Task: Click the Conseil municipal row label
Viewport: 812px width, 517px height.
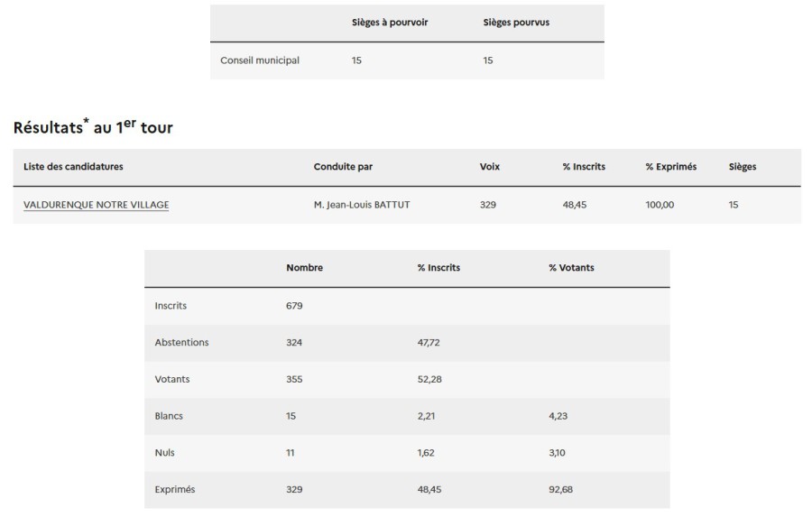Action: coord(260,60)
